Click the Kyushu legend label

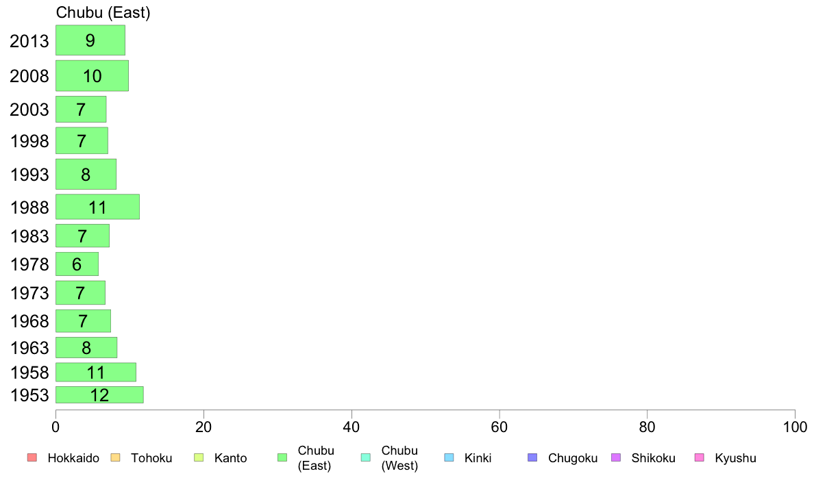[735, 458]
